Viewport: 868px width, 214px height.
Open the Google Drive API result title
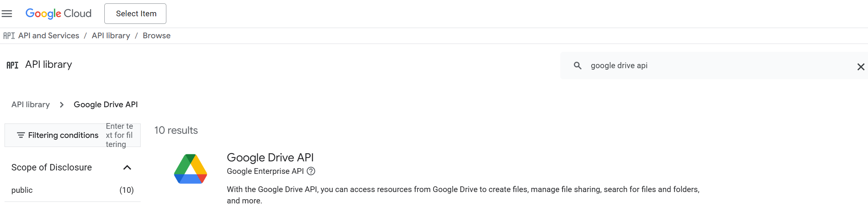tap(270, 158)
